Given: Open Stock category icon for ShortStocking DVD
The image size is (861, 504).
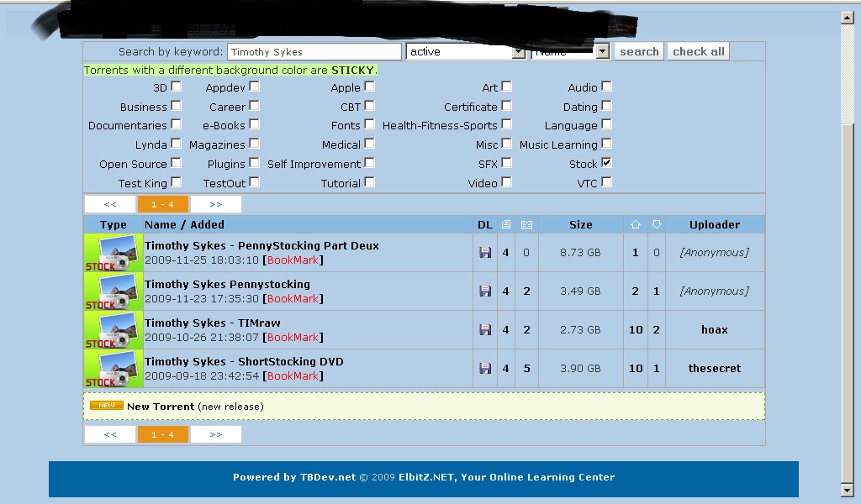Looking at the screenshot, I should pyautogui.click(x=114, y=369).
